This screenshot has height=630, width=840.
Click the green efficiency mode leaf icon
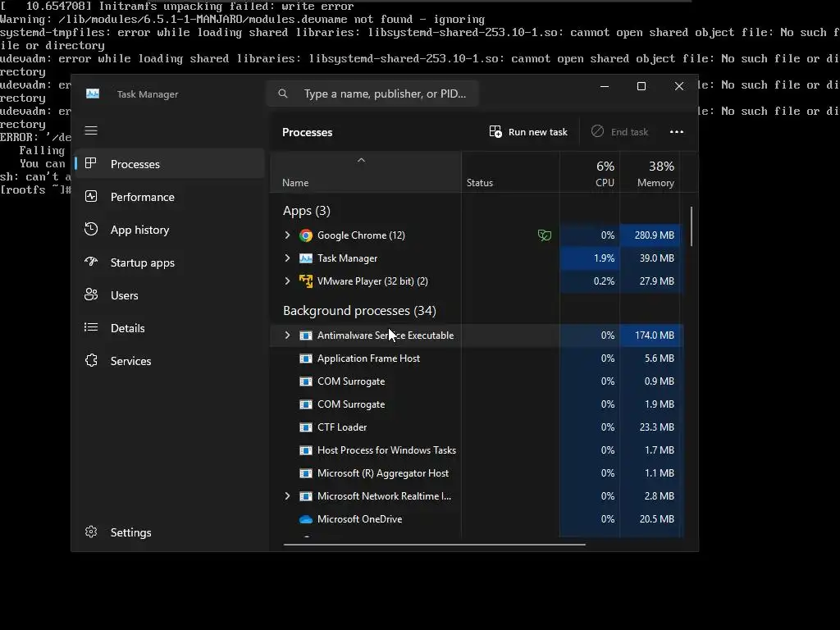coord(545,235)
